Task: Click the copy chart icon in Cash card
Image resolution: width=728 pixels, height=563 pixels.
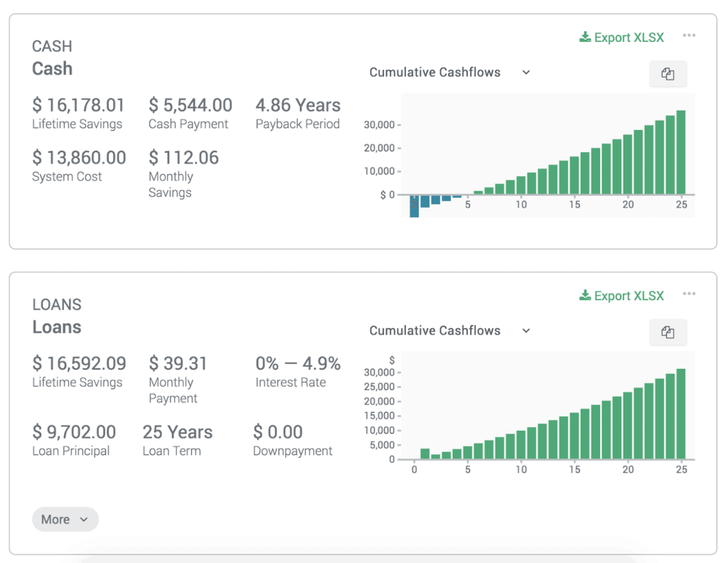Action: click(668, 74)
